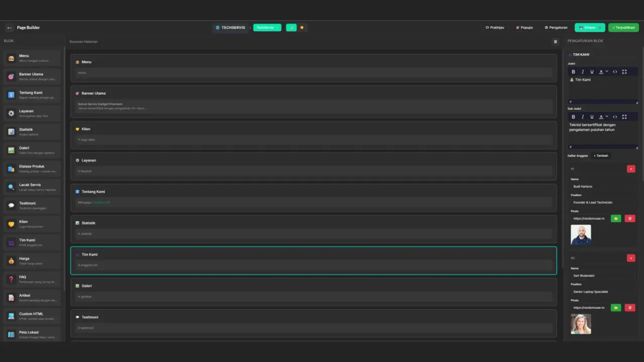The width and height of the screenshot is (644, 362).
Task: Delete photo of Sari Wulandari
Action: point(630,308)
